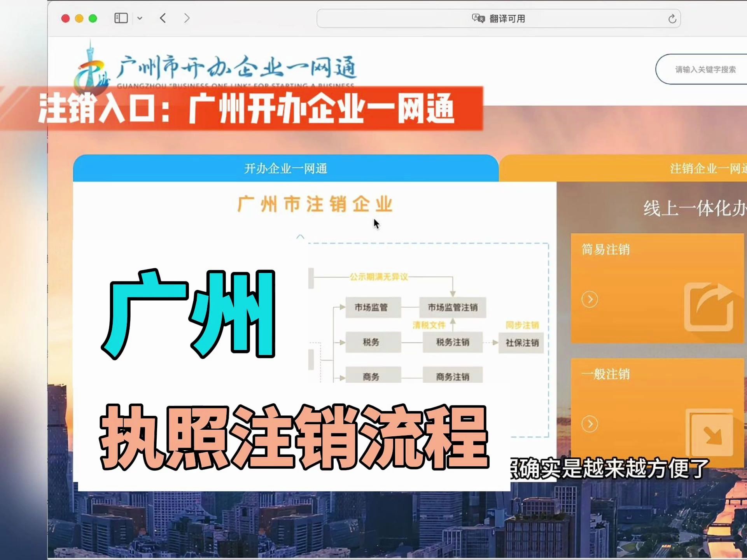
Task: Click the 清税文件 label
Action: click(429, 325)
